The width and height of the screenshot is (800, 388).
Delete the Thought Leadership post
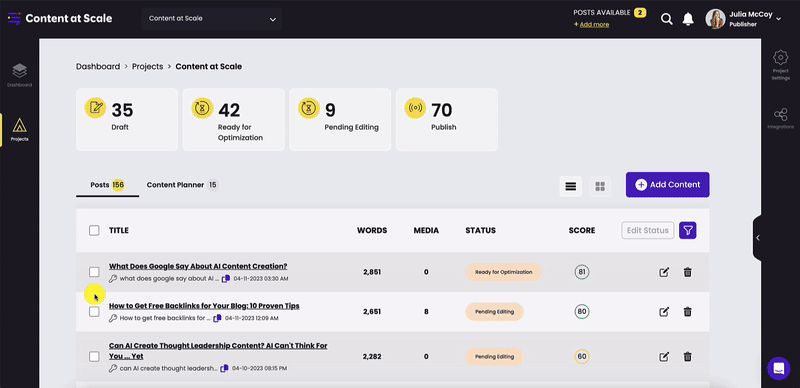688,356
